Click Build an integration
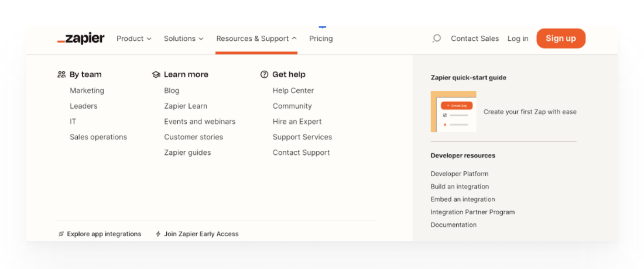 coord(460,187)
